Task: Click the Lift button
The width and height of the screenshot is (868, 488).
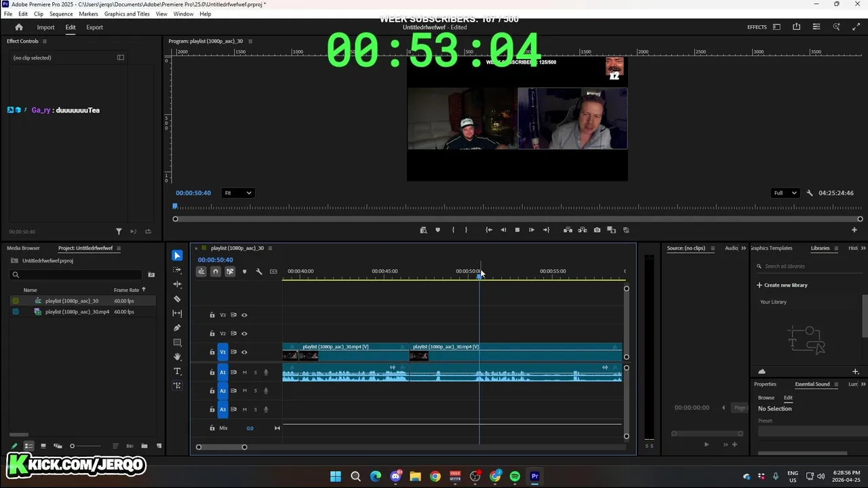Action: [x=568, y=230]
